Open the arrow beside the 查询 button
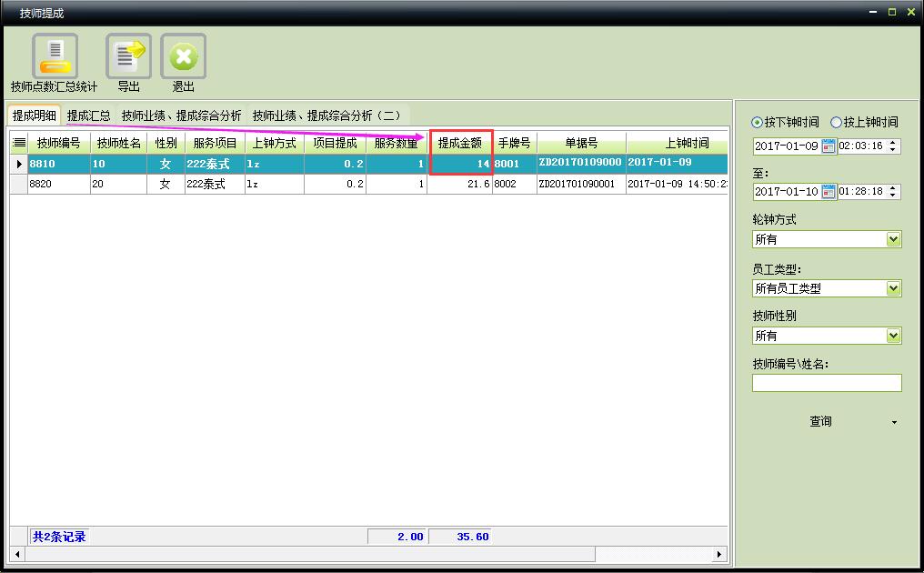 coord(894,422)
